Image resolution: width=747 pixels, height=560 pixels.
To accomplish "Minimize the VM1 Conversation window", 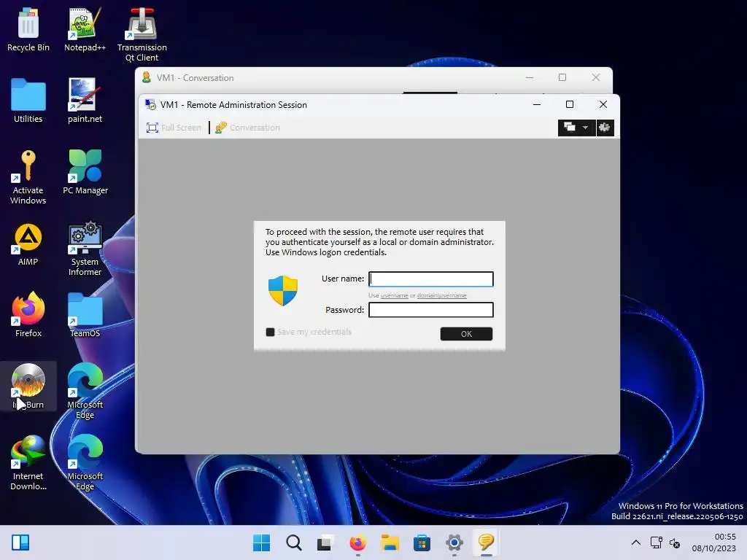I will pyautogui.click(x=530, y=77).
